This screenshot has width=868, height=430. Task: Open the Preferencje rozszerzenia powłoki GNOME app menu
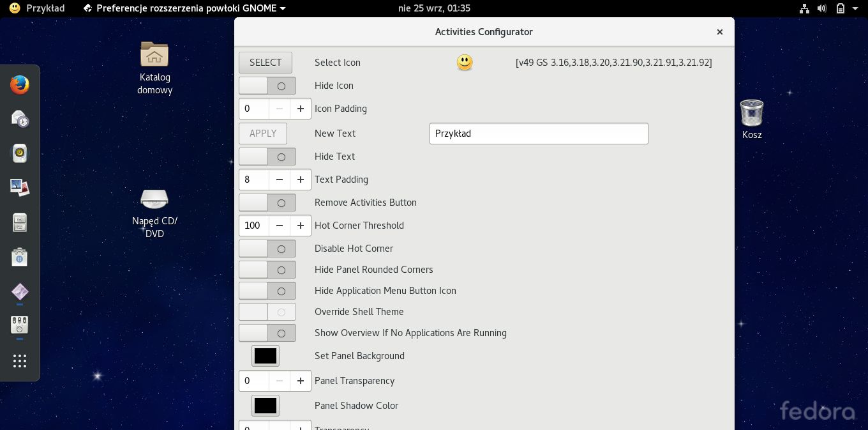[x=184, y=8]
